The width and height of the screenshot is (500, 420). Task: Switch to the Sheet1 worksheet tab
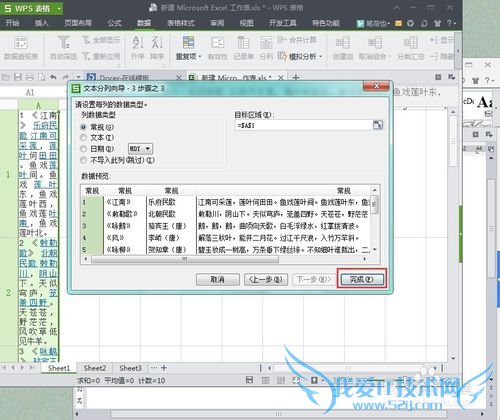[59, 368]
